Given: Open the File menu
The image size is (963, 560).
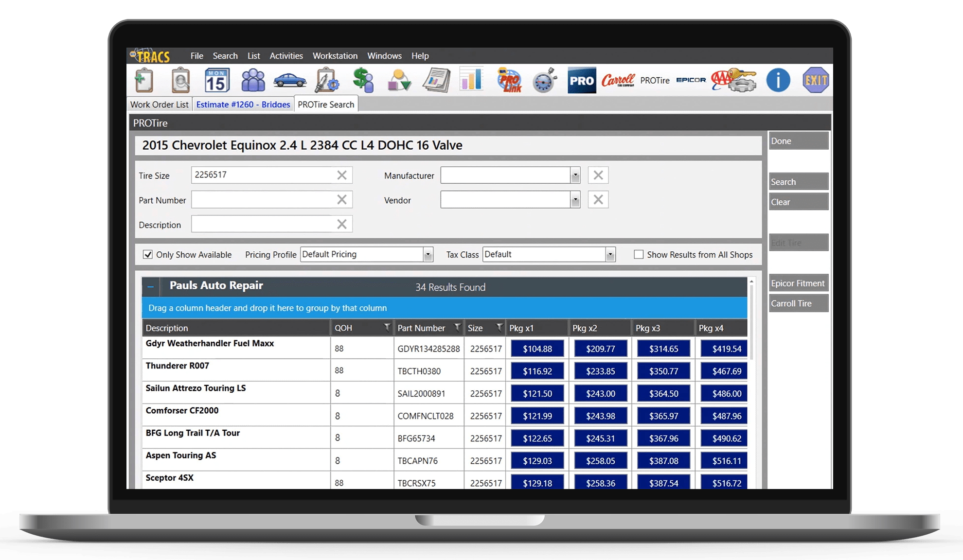Looking at the screenshot, I should (197, 56).
